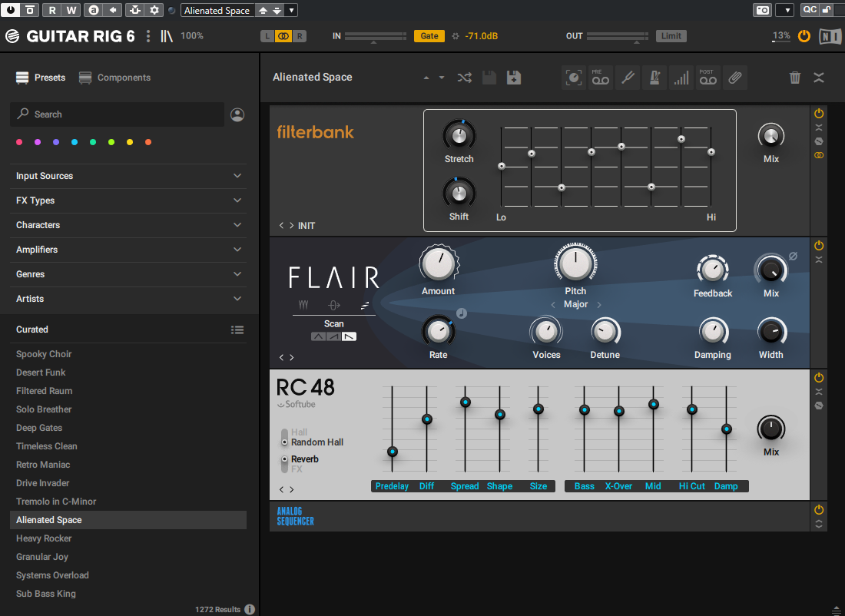The width and height of the screenshot is (845, 616).
Task: Expand Artists filter section
Action: pos(128,299)
